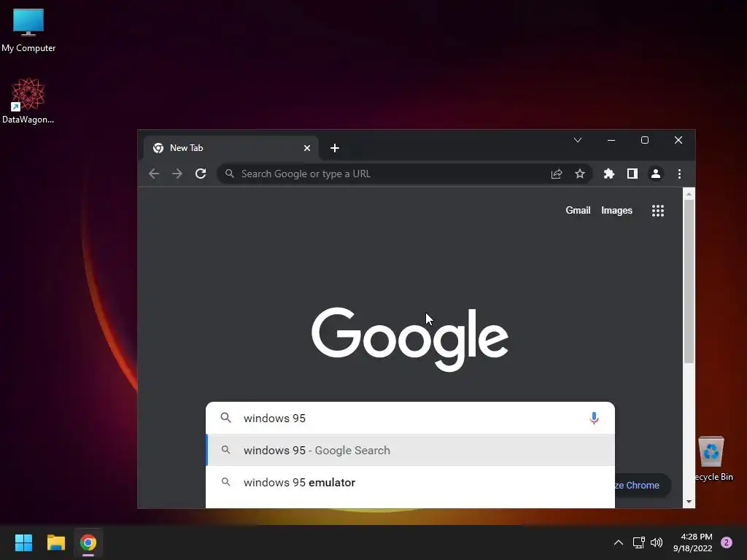The image size is (747, 560).
Task: Click the scrollbar up arrow
Action: tap(689, 194)
